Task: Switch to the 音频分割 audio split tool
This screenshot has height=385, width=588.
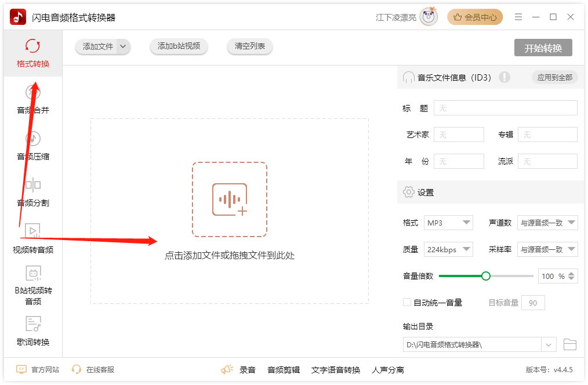Action: pyautogui.click(x=32, y=192)
